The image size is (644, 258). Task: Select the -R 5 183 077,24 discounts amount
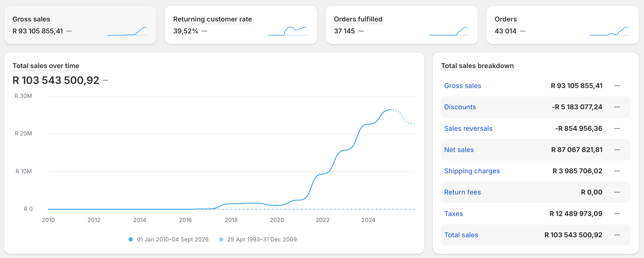pos(577,107)
